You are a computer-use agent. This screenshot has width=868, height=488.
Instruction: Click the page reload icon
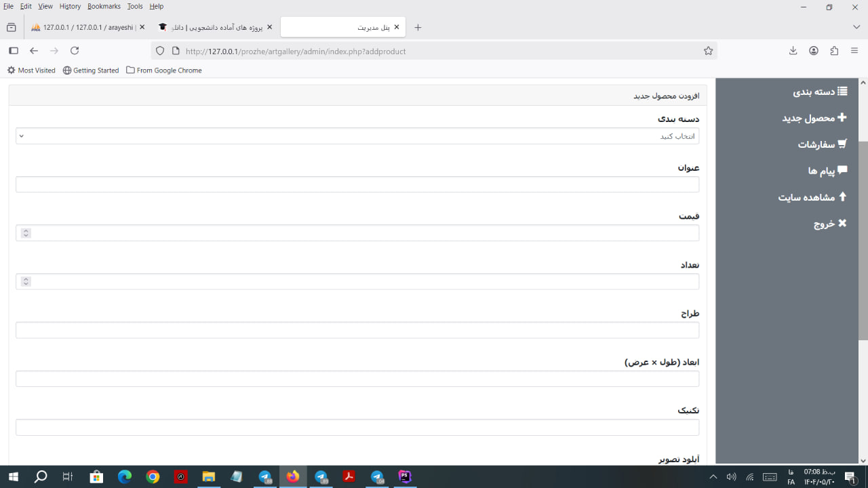tap(75, 51)
